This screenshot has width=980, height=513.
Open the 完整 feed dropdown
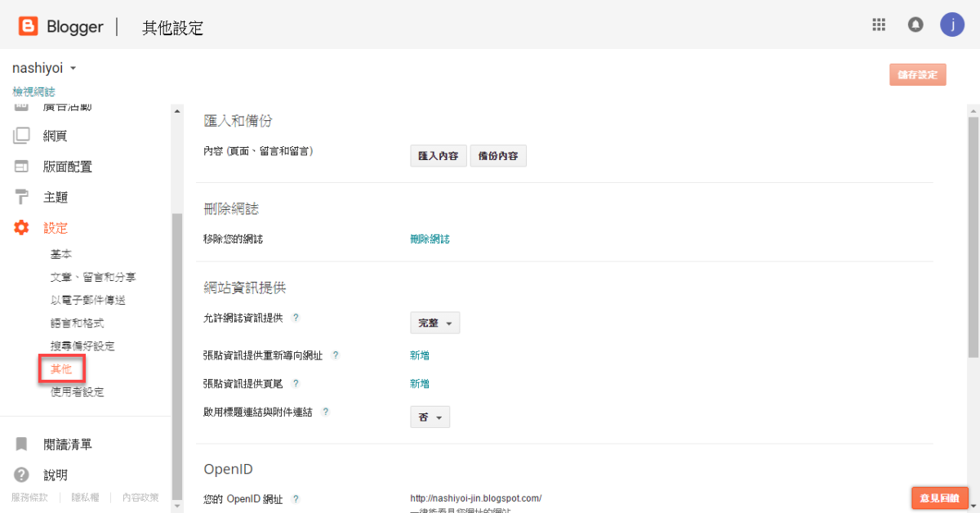click(x=435, y=323)
